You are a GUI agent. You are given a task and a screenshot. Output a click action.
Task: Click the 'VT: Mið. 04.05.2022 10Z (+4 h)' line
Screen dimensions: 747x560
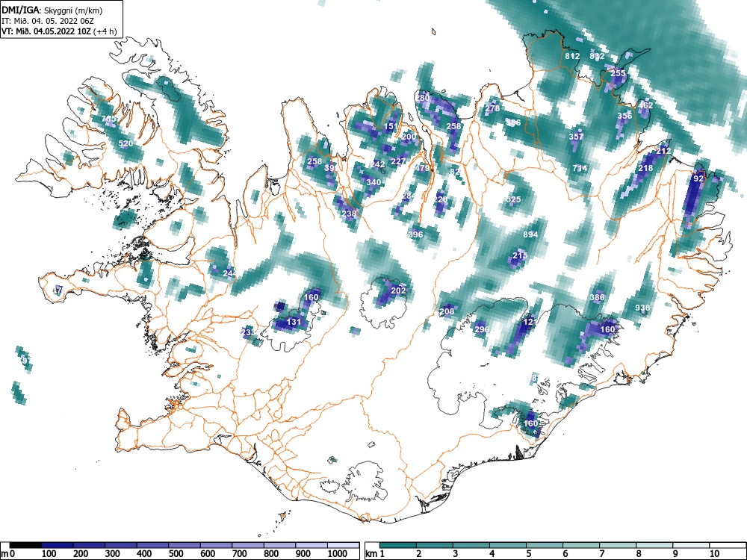pos(59,31)
